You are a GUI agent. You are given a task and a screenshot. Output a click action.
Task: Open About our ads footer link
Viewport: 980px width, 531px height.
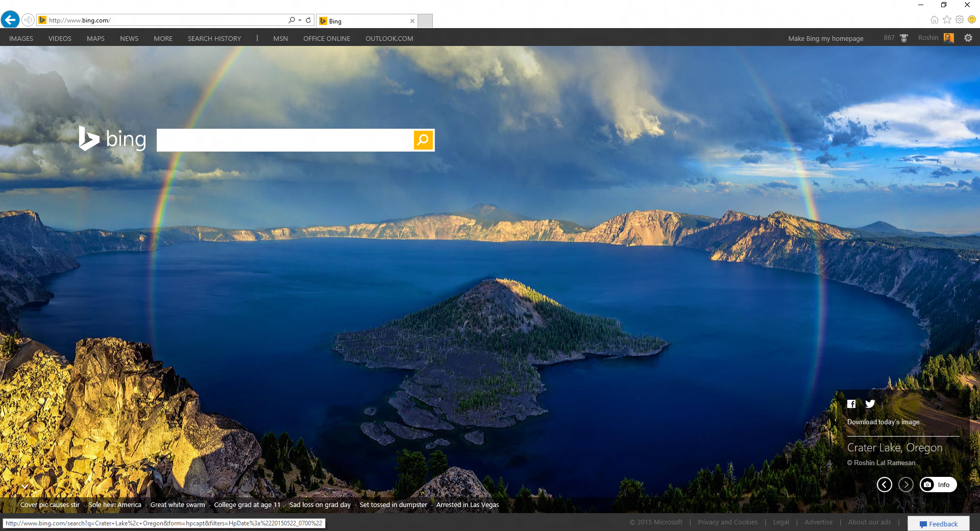869,522
